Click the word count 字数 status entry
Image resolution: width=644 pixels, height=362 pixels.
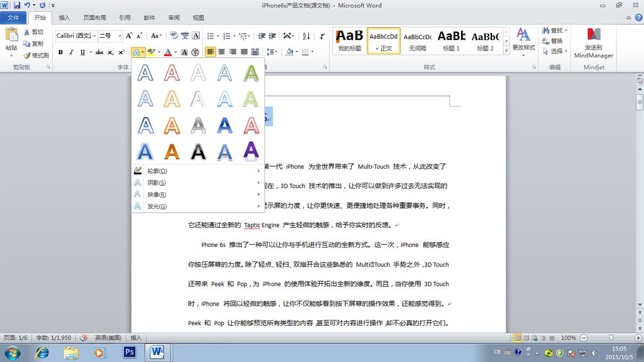tap(53, 338)
